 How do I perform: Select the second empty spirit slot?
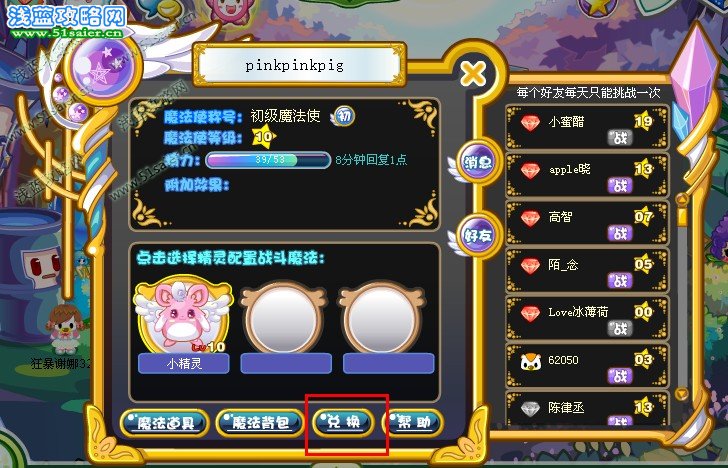pyautogui.click(x=284, y=318)
